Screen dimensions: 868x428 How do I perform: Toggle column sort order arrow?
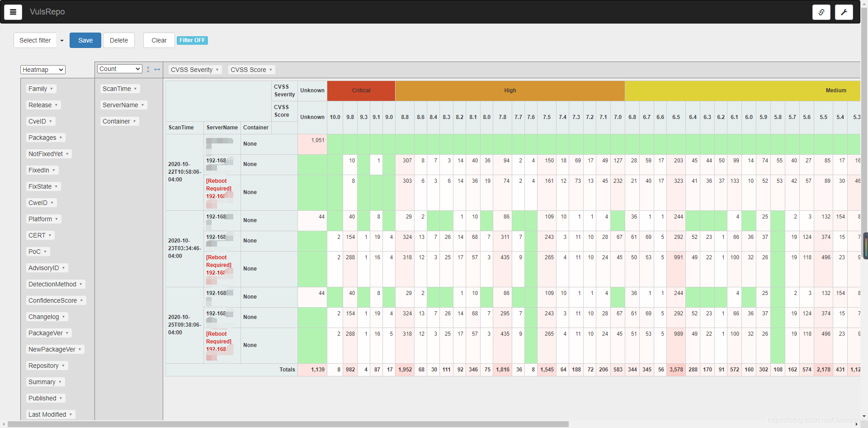pos(157,69)
